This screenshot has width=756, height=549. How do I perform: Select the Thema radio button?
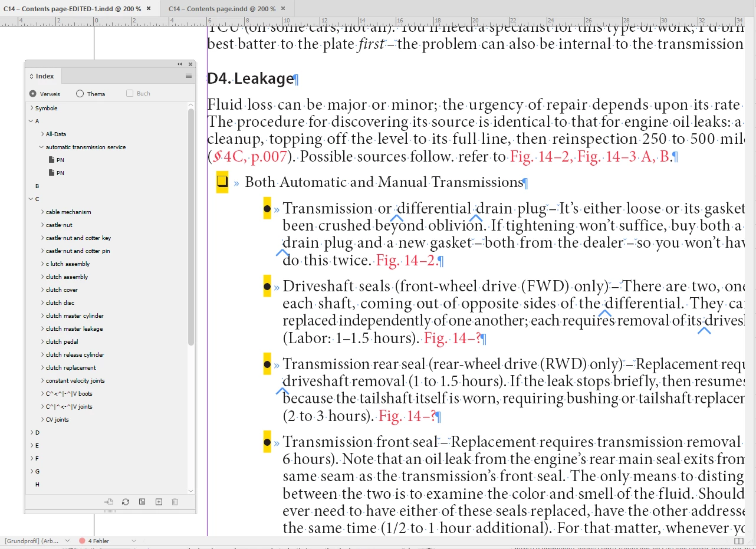pos(80,94)
